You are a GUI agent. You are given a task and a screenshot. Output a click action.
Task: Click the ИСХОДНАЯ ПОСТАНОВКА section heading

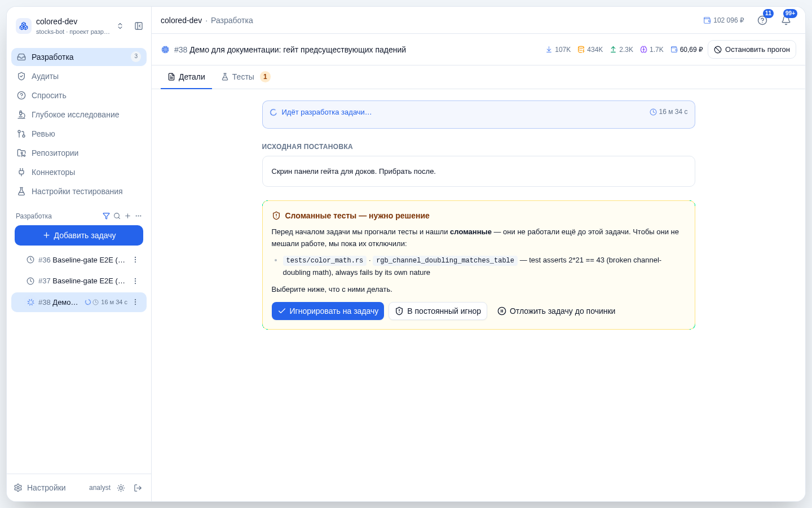[307, 147]
